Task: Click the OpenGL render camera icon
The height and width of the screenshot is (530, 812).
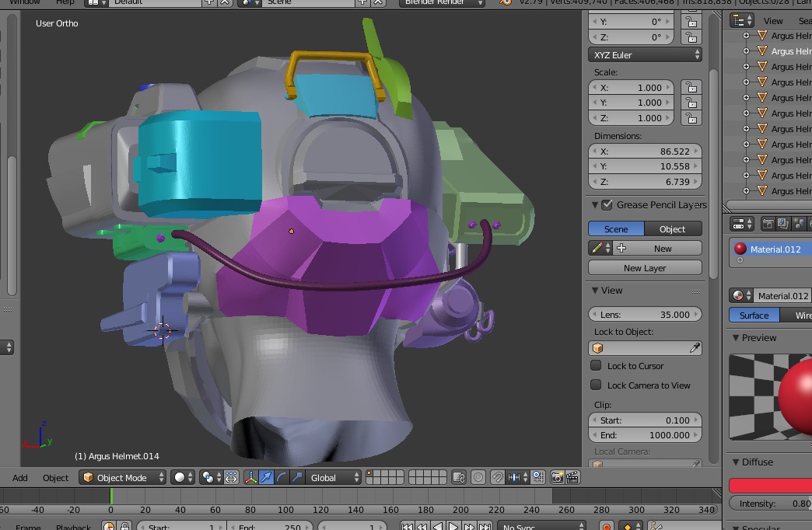Action: [x=557, y=477]
